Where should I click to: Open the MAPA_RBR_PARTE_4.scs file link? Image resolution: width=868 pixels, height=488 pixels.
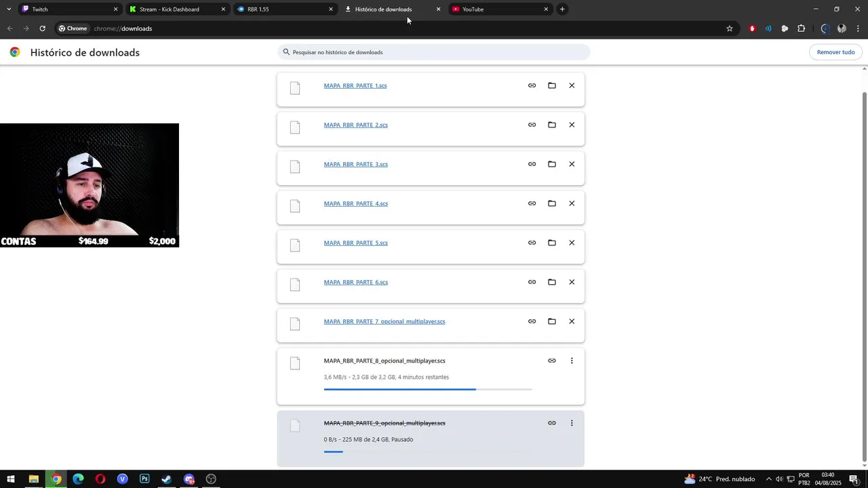pos(356,203)
